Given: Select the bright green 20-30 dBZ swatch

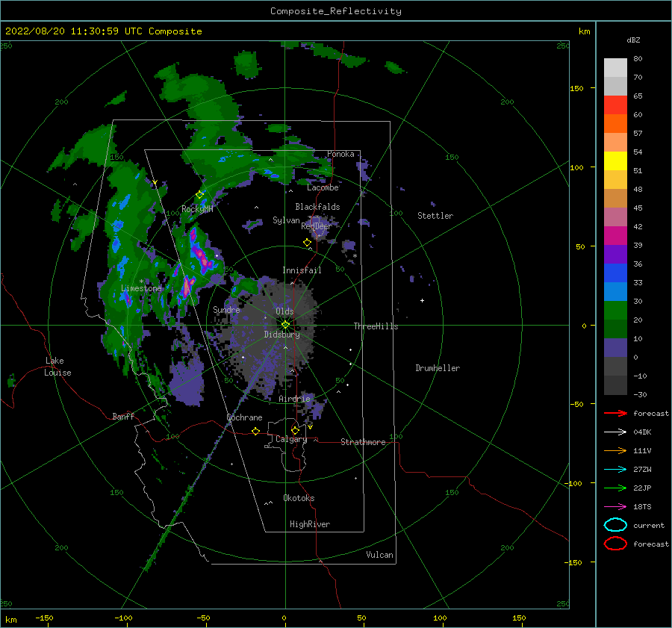Looking at the screenshot, I should click(615, 311).
